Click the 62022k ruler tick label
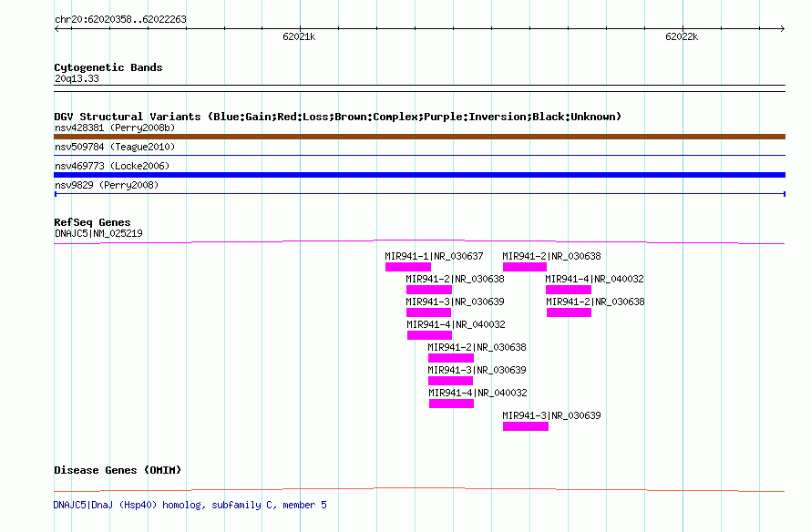Screen dimensions: 811x532 pos(681,37)
